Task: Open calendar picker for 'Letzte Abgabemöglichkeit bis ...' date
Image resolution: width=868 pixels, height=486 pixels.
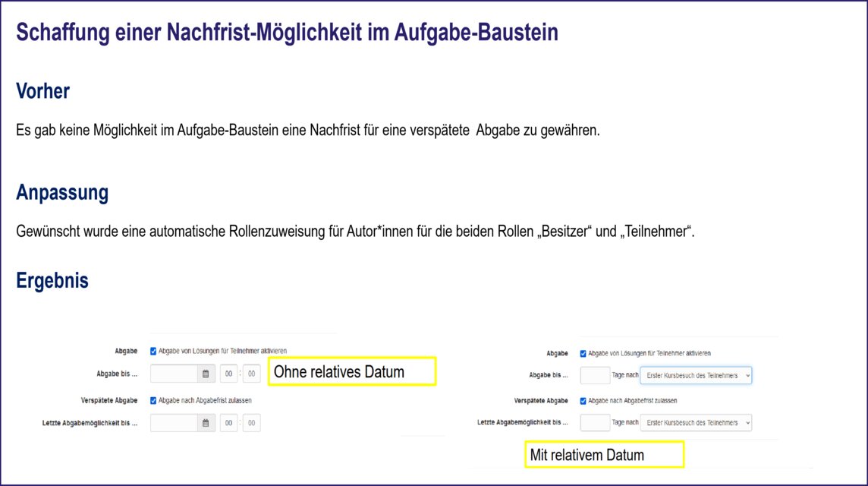Action: pyautogui.click(x=206, y=423)
